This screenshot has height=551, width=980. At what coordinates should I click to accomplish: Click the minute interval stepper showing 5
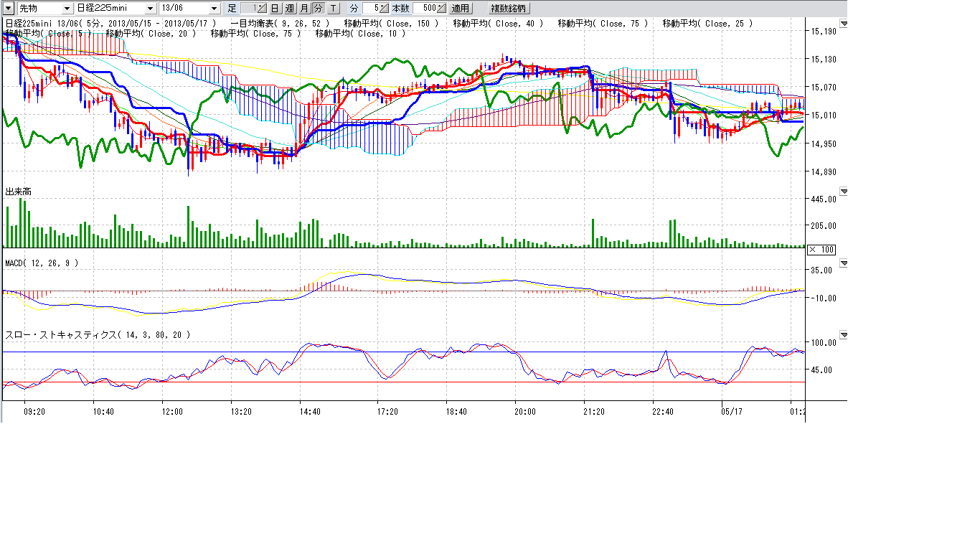(376, 9)
